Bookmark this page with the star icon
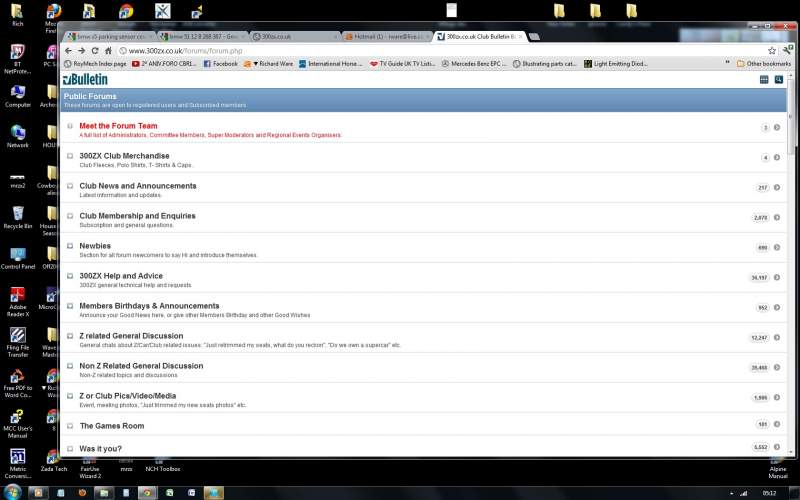The image size is (800, 500). (772, 50)
